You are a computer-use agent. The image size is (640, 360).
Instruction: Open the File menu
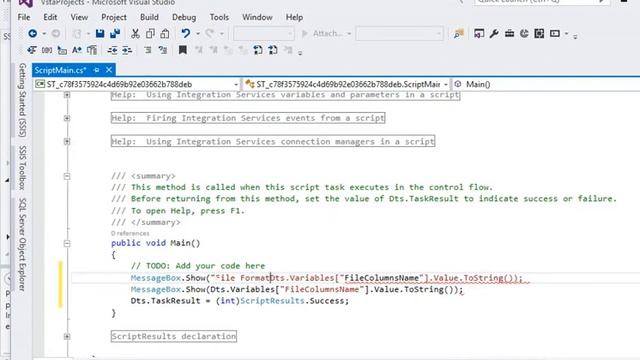pyautogui.click(x=24, y=17)
